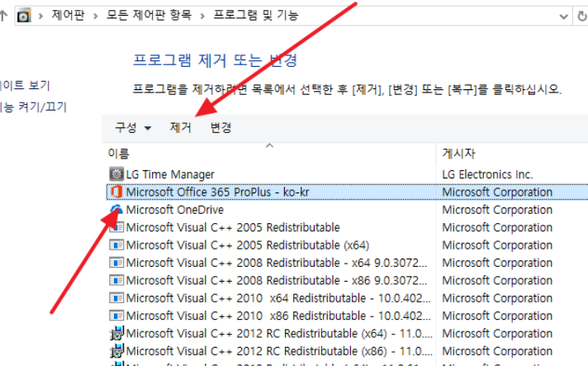The height and width of the screenshot is (366, 588).
Task: Click Microsoft Corporation publisher for Office 365
Action: (497, 192)
